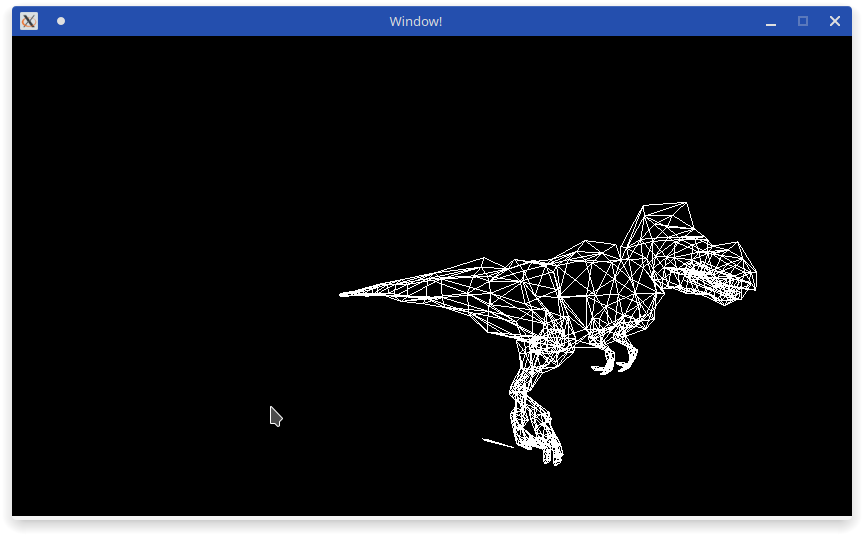This screenshot has height=536, width=864.
Task: Click the round dot button in the title bar
Action: click(61, 21)
